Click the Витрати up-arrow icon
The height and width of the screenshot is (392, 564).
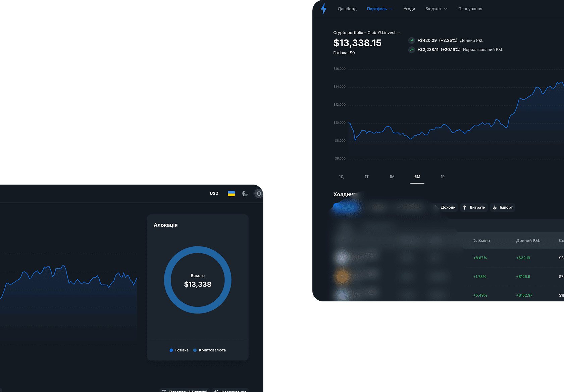(x=465, y=208)
